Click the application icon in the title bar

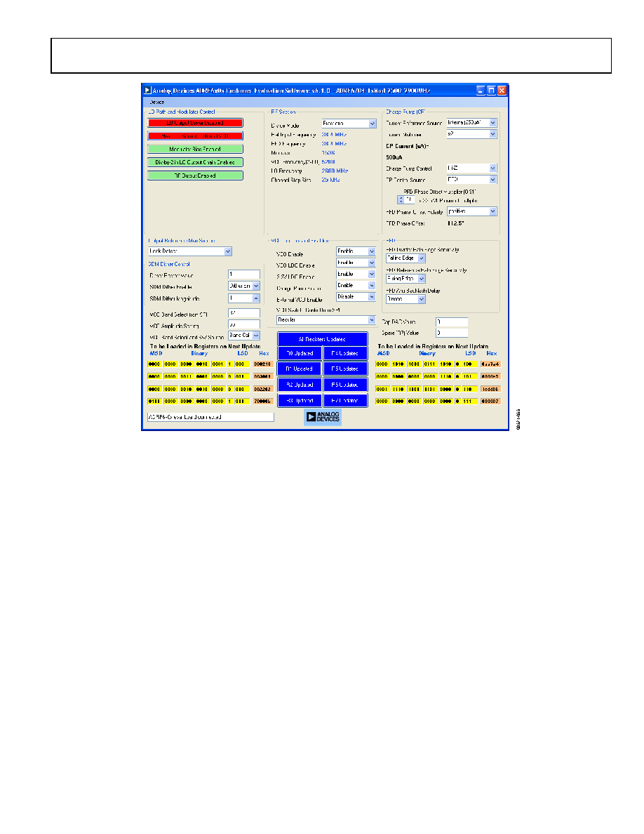148,91
